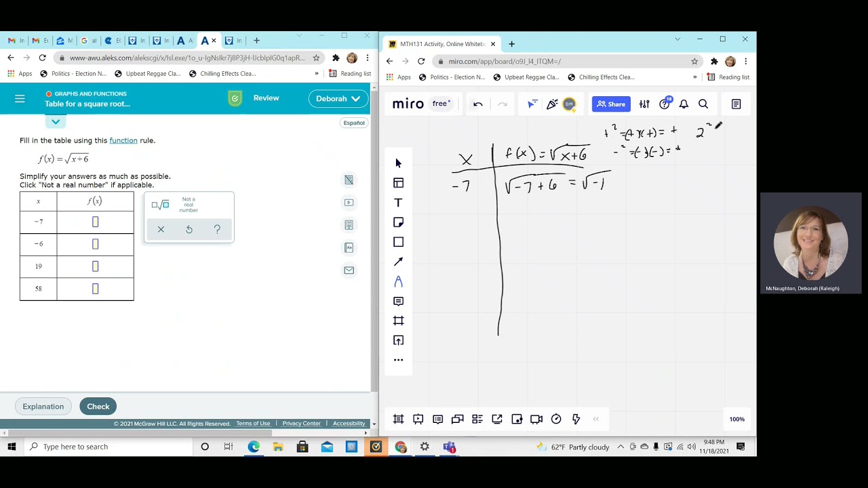This screenshot has width=868, height=488.
Task: Open Miro zoom level 100% control
Action: click(737, 420)
